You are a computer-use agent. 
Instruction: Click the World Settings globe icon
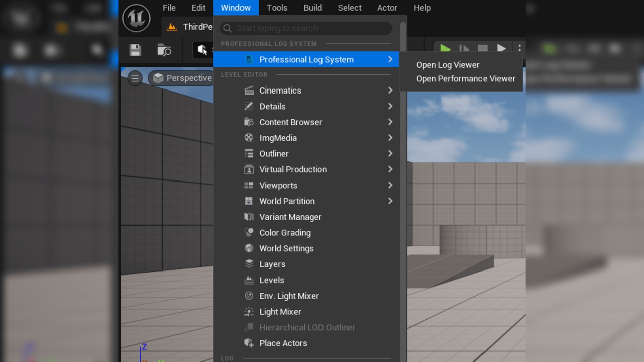[249, 248]
